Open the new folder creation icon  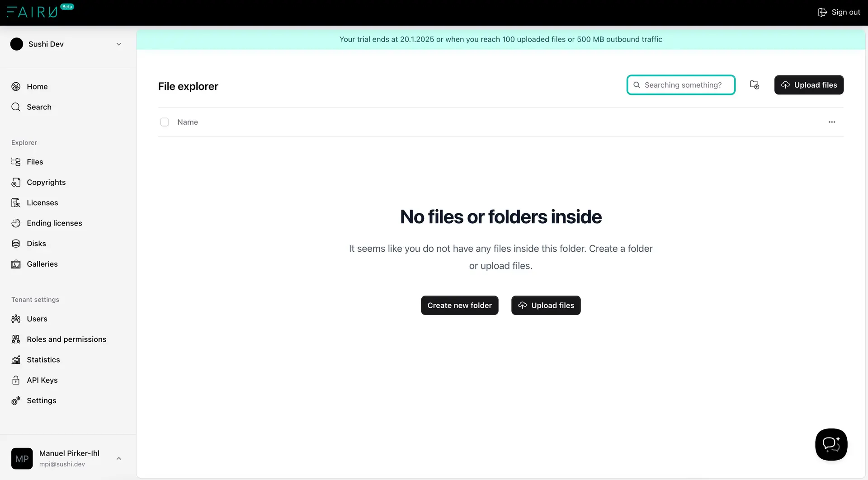(755, 85)
